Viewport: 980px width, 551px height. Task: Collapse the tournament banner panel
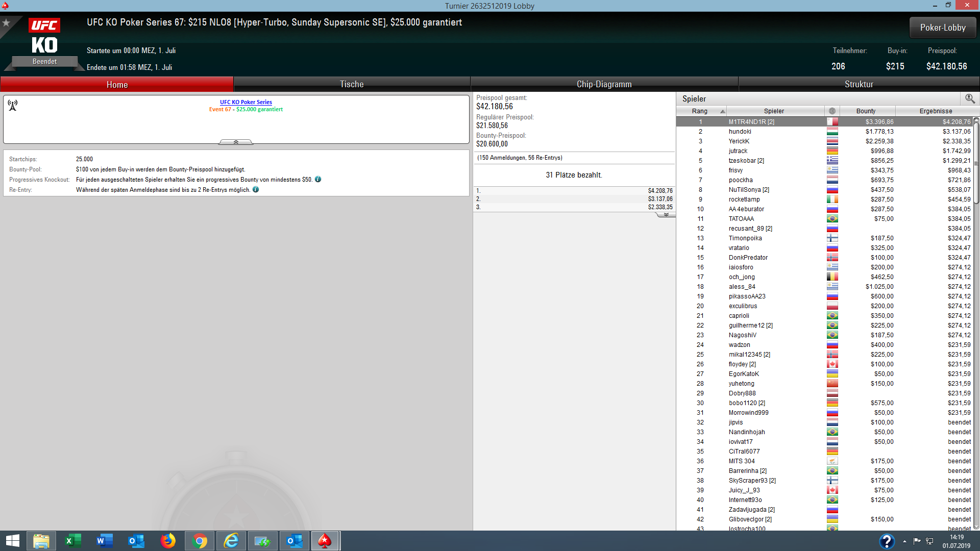point(236,142)
